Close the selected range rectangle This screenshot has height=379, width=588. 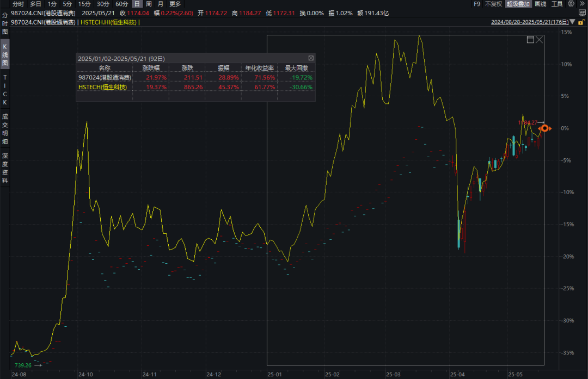pos(539,39)
